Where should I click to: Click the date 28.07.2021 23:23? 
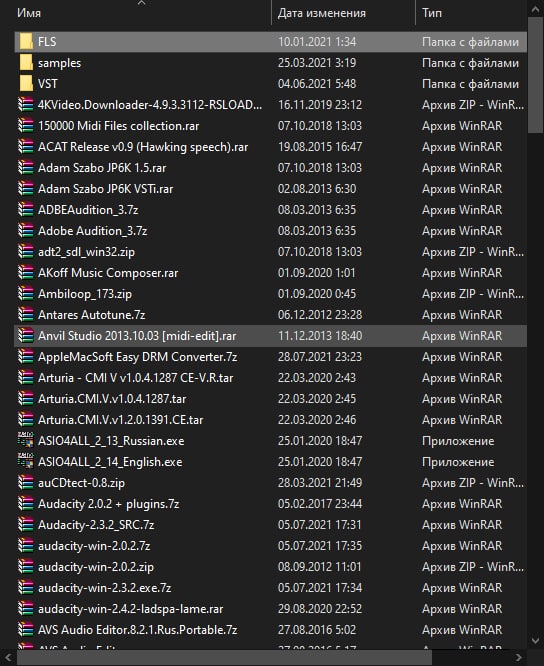pos(320,357)
